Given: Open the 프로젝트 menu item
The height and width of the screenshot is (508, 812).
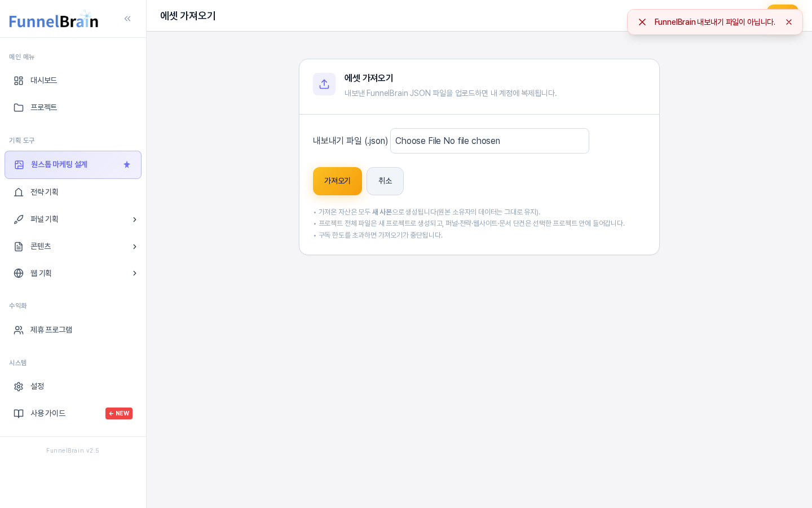Looking at the screenshot, I should [73, 108].
